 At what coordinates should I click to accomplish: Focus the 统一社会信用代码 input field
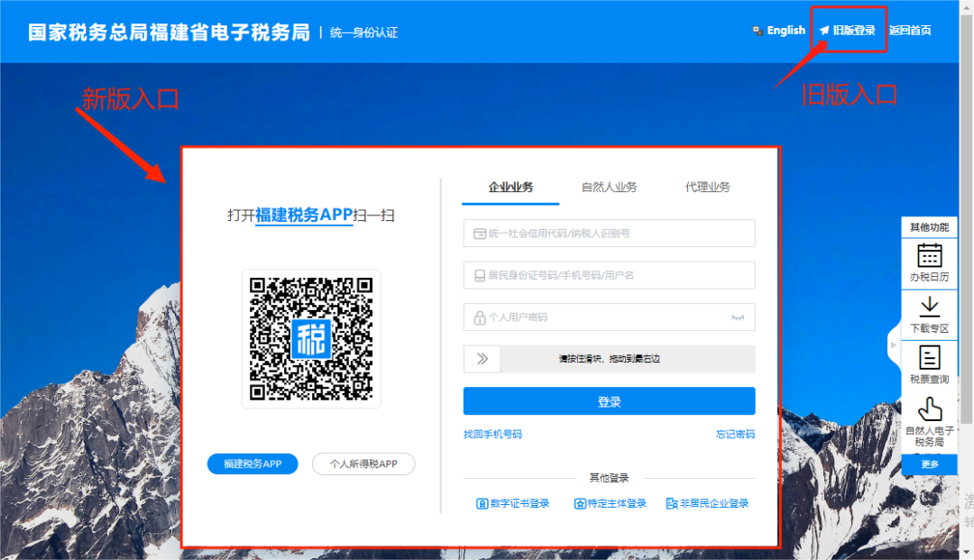coord(610,234)
